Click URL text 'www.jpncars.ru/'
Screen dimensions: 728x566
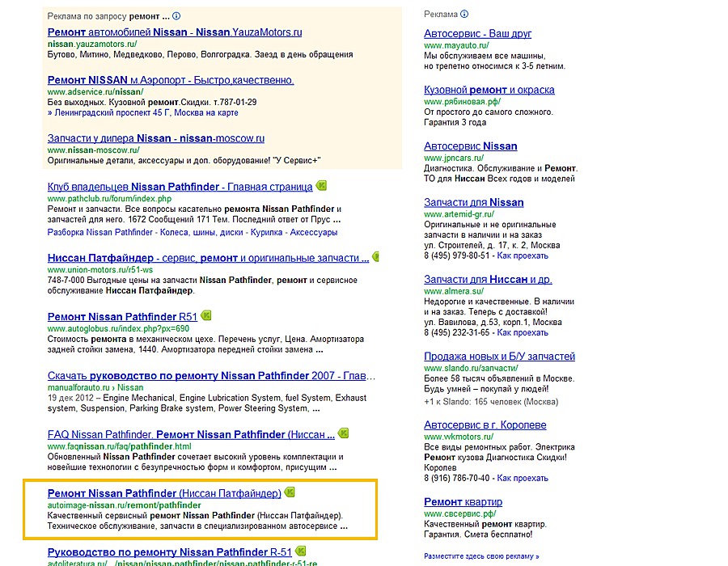click(x=454, y=158)
